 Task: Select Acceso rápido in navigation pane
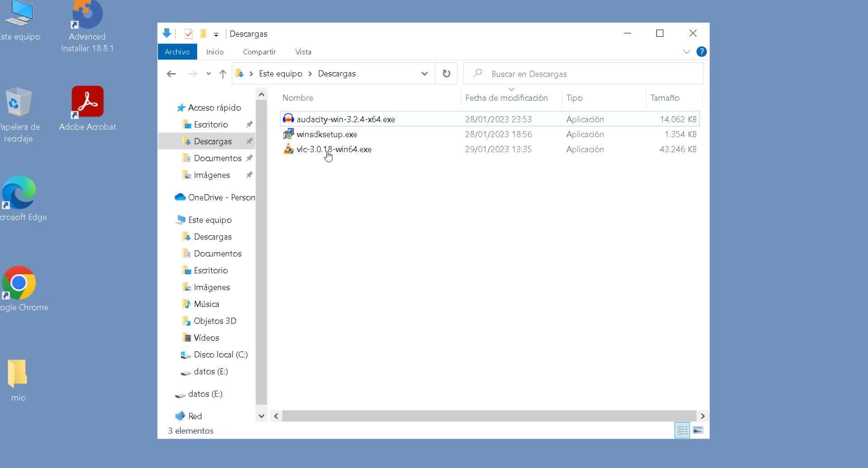click(x=209, y=108)
